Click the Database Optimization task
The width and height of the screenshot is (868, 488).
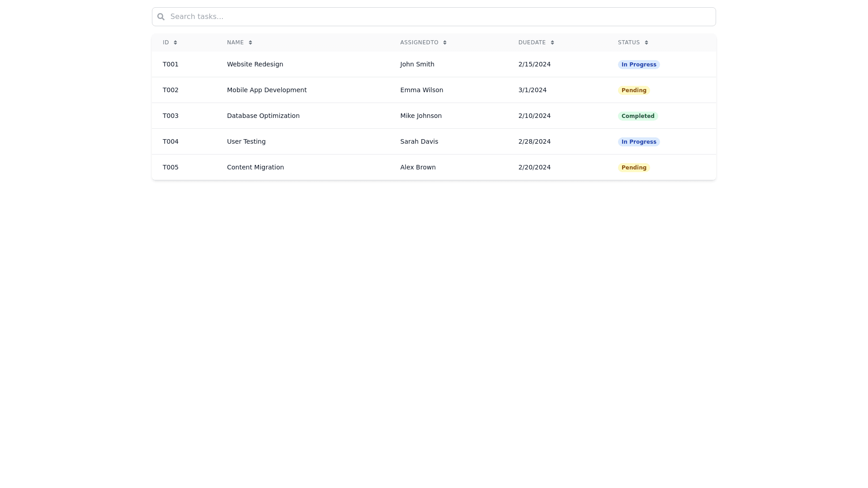(x=263, y=116)
